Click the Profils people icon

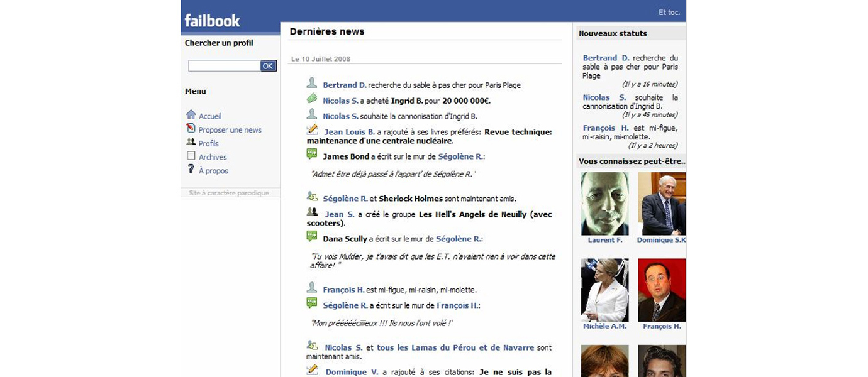191,142
